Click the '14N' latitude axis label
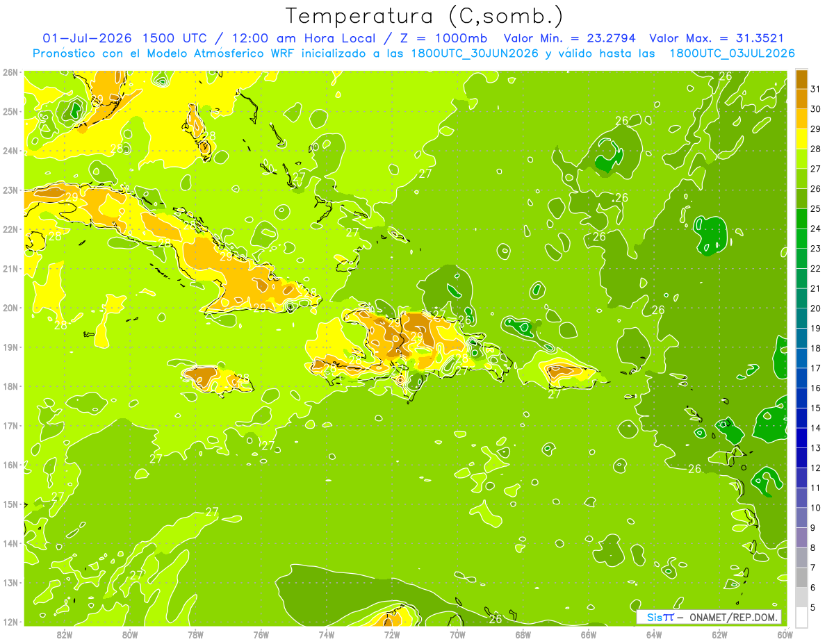The height and width of the screenshot is (644, 834). (x=10, y=543)
